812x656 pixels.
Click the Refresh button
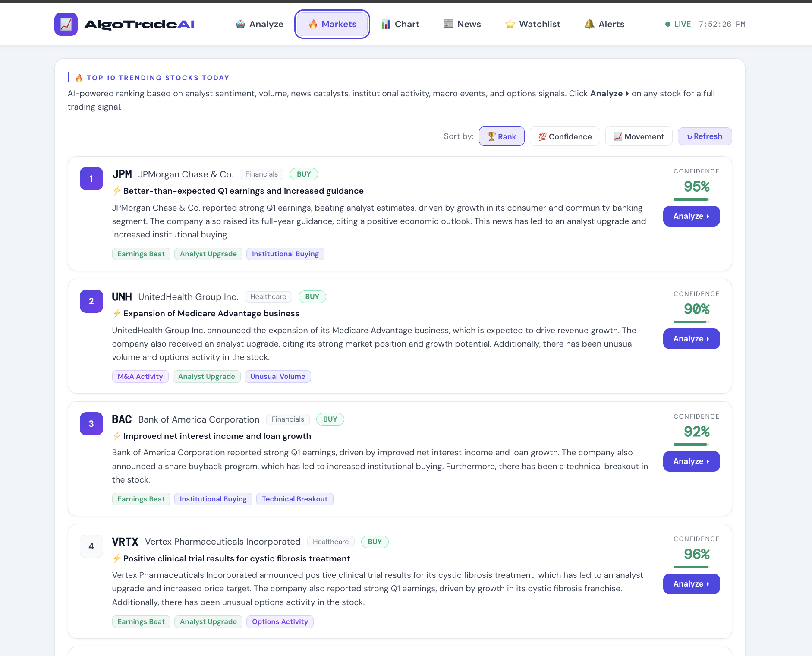[x=705, y=136]
